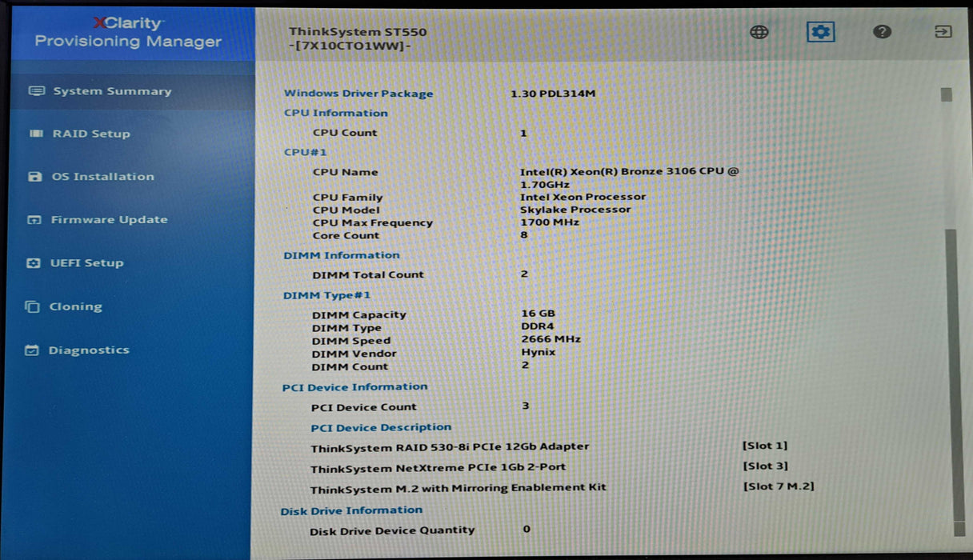The width and height of the screenshot is (973, 560).
Task: Click the [Slot 1] value
Action: [x=765, y=446]
